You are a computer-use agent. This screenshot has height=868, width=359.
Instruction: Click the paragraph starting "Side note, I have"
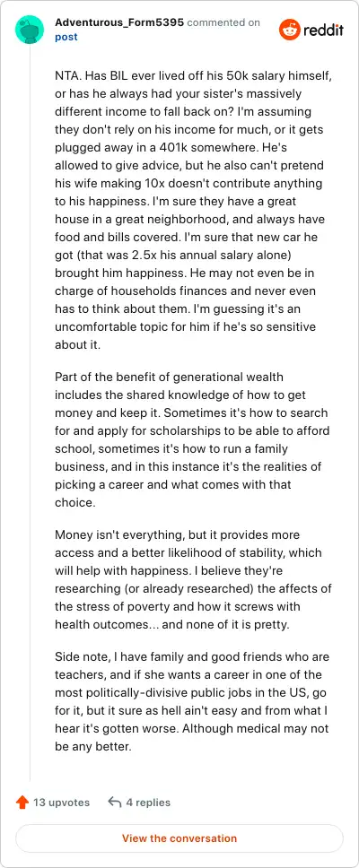point(192,702)
